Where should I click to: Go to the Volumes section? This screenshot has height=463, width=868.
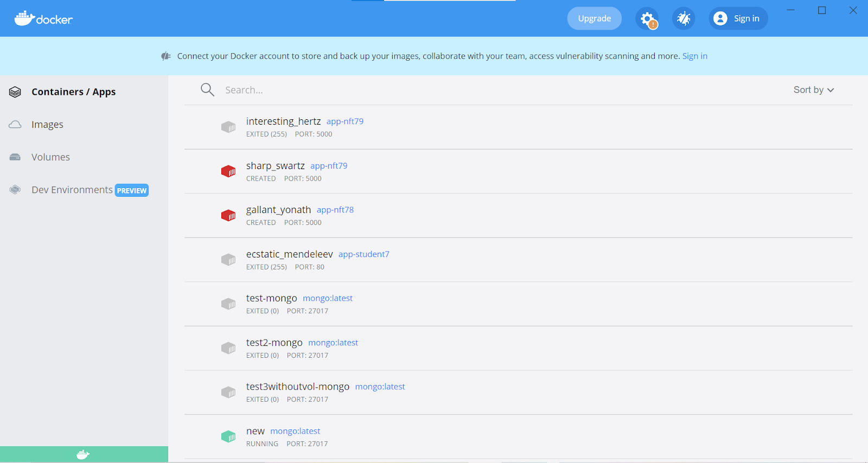tap(50, 157)
